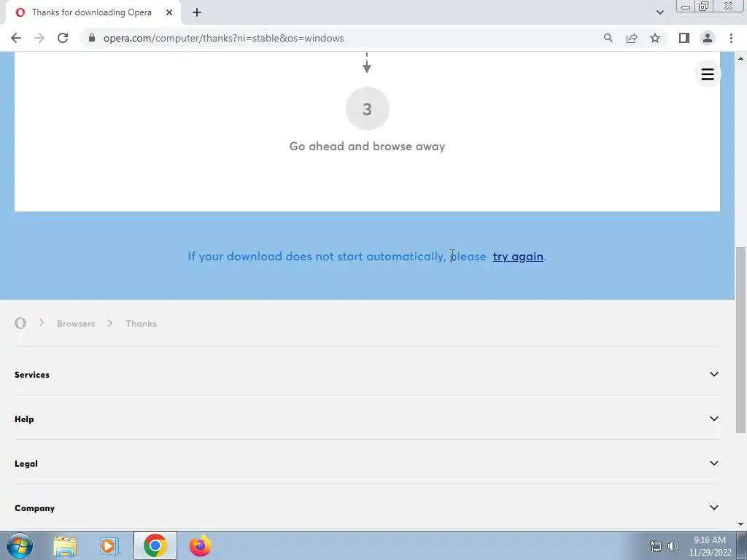This screenshot has height=560, width=747.
Task: Close the Thanks for downloading Opera tab
Action: pos(169,12)
